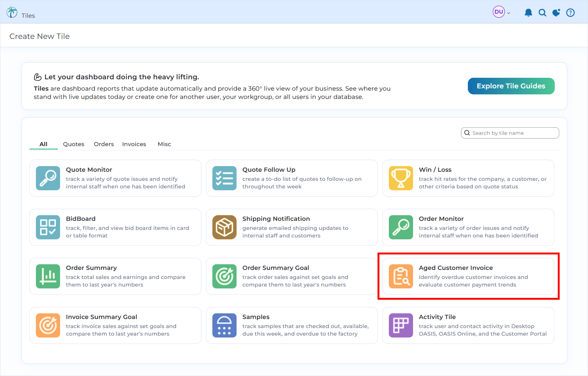The image size is (588, 376).
Task: Open help using the question mark icon
Action: pos(570,12)
